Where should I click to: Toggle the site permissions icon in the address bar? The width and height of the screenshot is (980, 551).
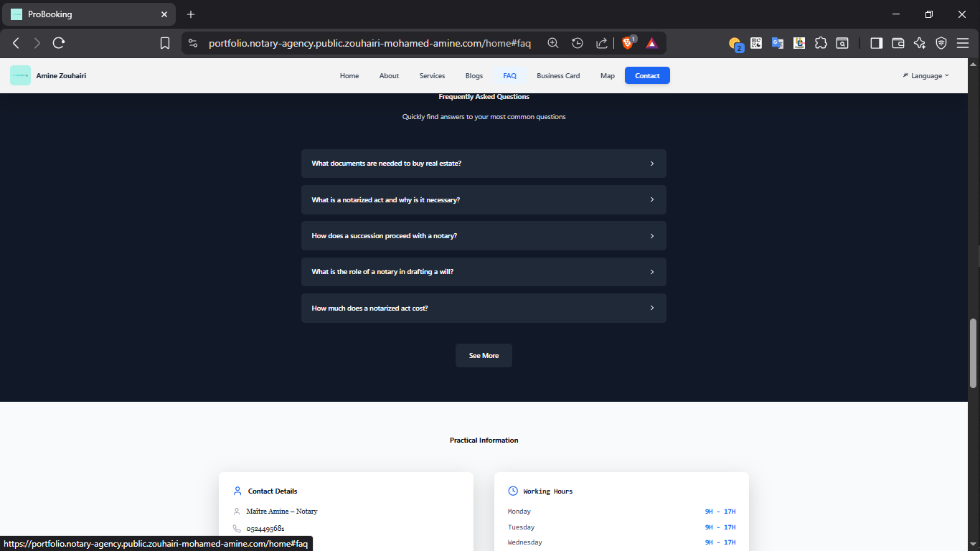click(x=192, y=42)
